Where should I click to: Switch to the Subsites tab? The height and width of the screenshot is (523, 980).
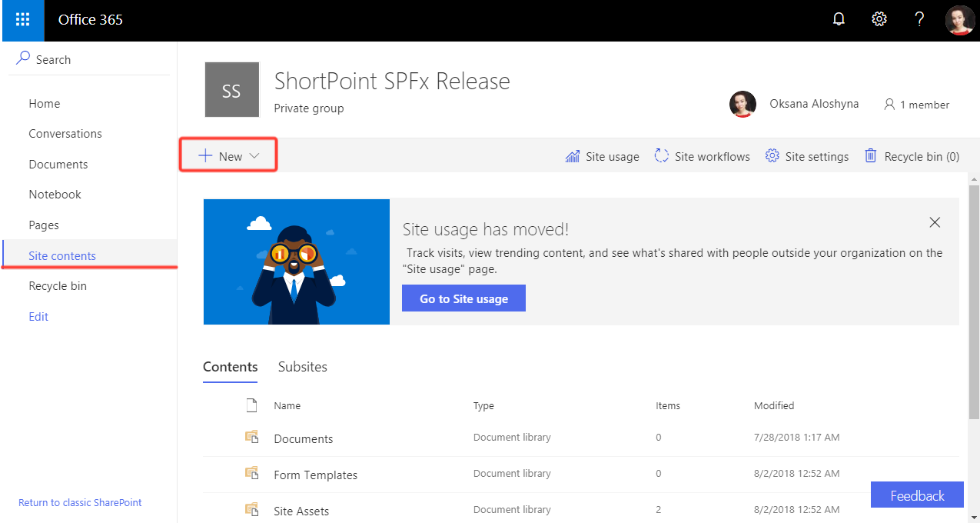(302, 367)
